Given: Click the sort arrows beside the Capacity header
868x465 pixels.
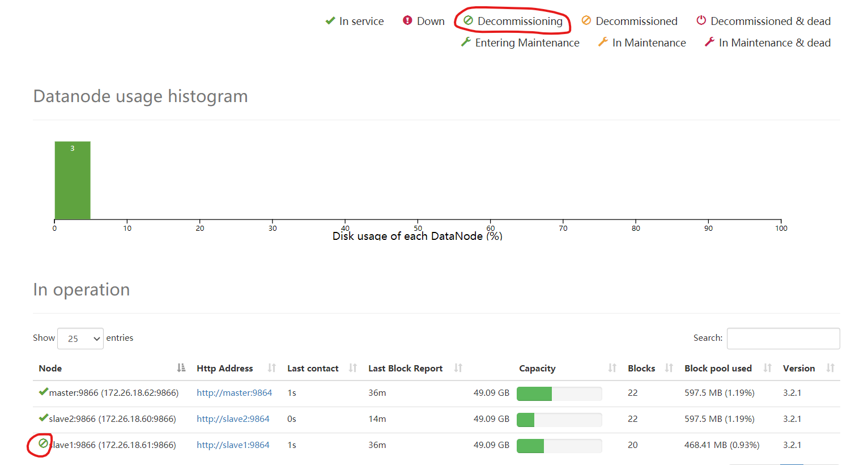Looking at the screenshot, I should click(612, 368).
